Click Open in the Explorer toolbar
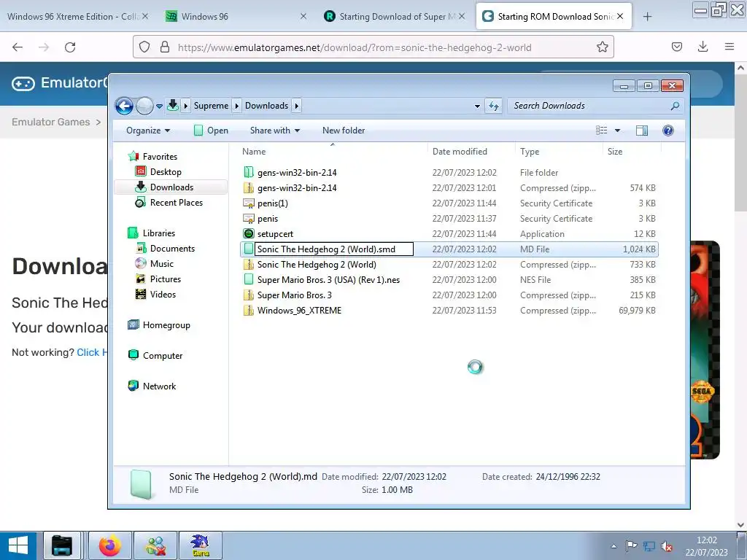Screen dimensions: 747x560 pyautogui.click(x=211, y=131)
